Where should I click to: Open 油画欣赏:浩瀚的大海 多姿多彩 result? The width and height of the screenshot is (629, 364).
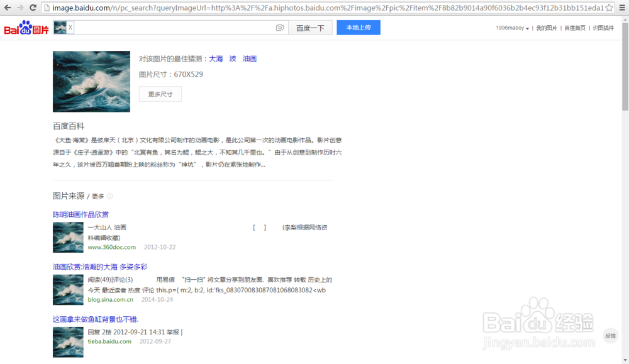click(100, 267)
